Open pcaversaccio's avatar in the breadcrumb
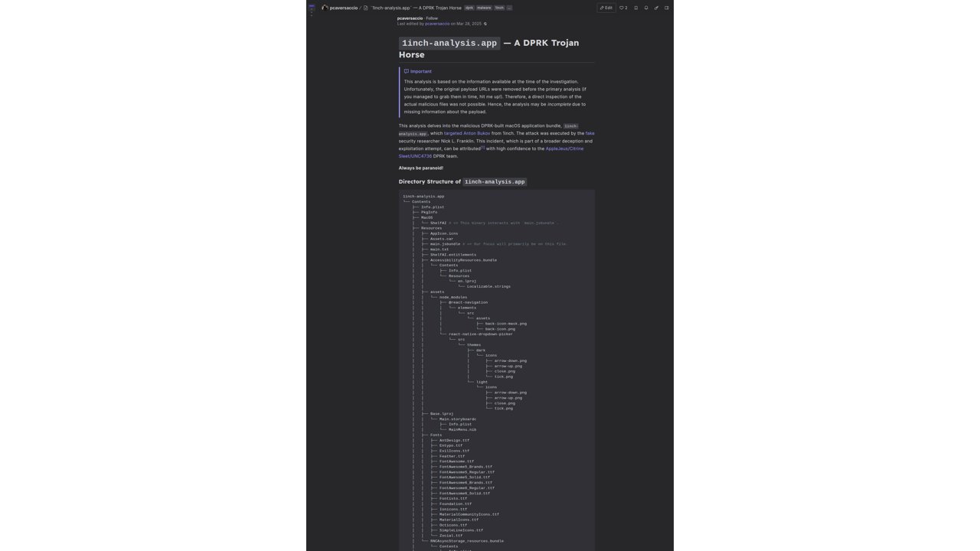980x551 pixels. (325, 8)
